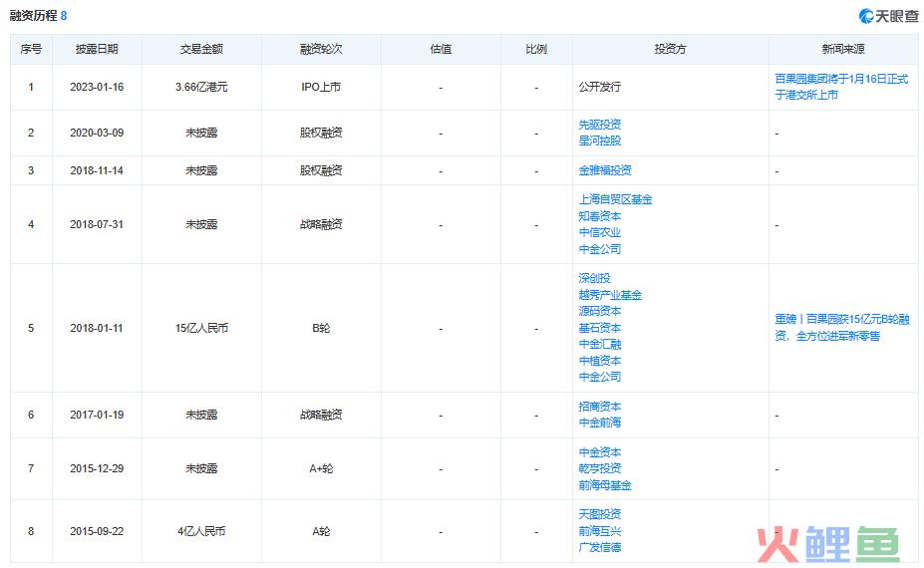Click the 投资方 column header

coord(670,49)
